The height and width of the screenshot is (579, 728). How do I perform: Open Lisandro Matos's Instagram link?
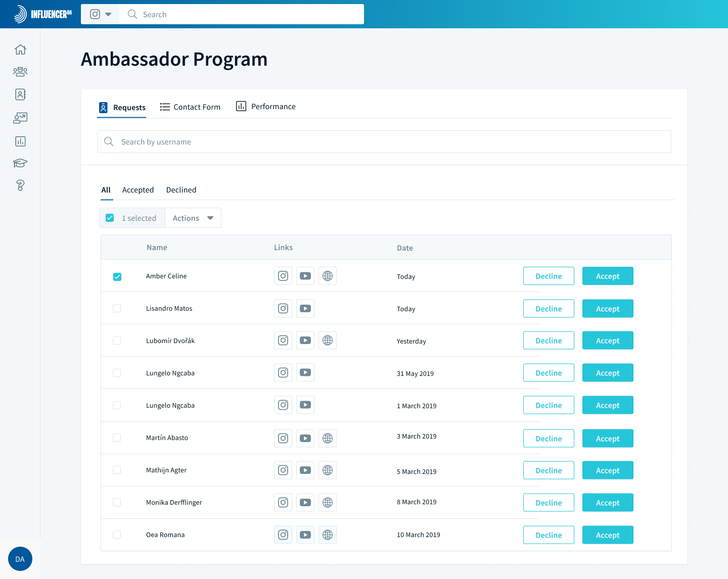[283, 308]
